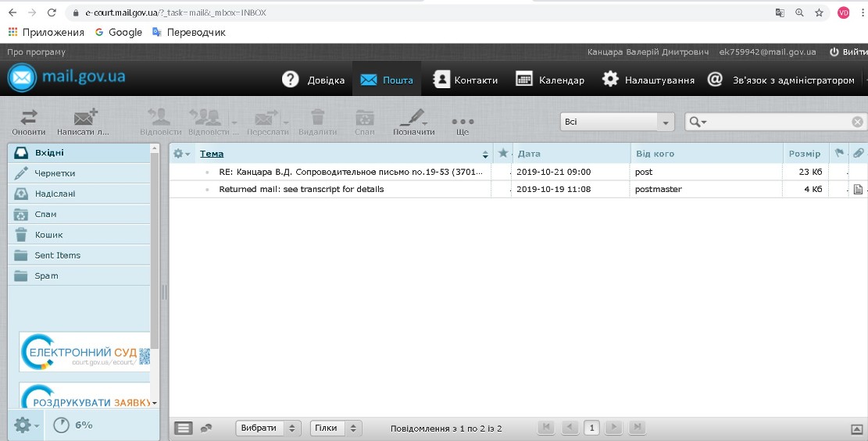Go to previous page of messages
Image resolution: width=868 pixels, height=441 pixels.
[x=570, y=427]
